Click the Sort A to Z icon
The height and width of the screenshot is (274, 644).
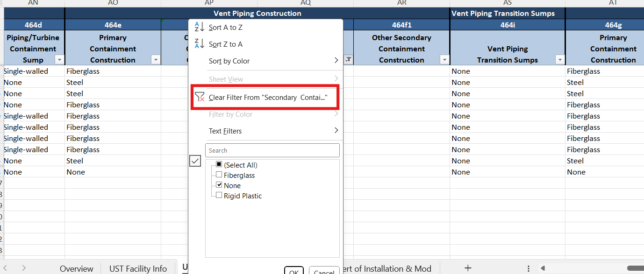(199, 27)
